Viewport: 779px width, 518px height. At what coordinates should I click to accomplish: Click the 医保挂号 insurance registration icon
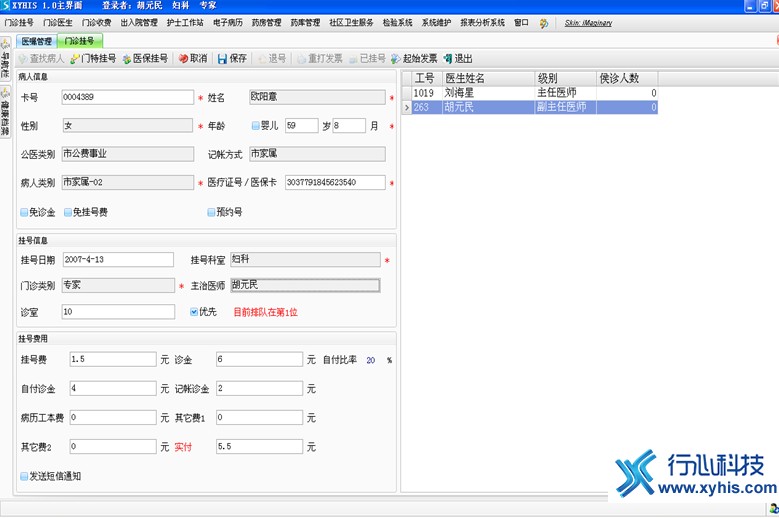(127, 59)
